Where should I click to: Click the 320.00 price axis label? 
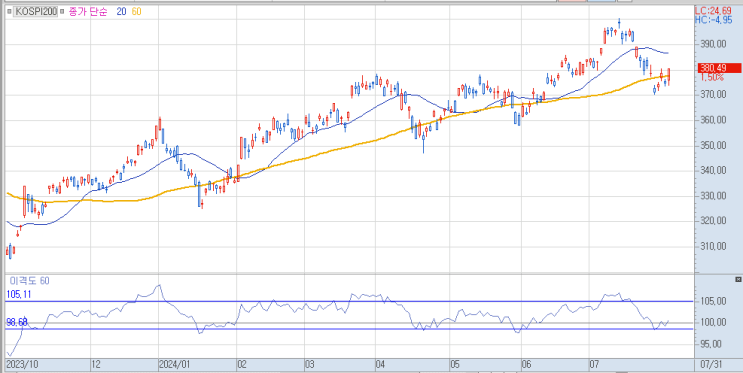click(714, 221)
